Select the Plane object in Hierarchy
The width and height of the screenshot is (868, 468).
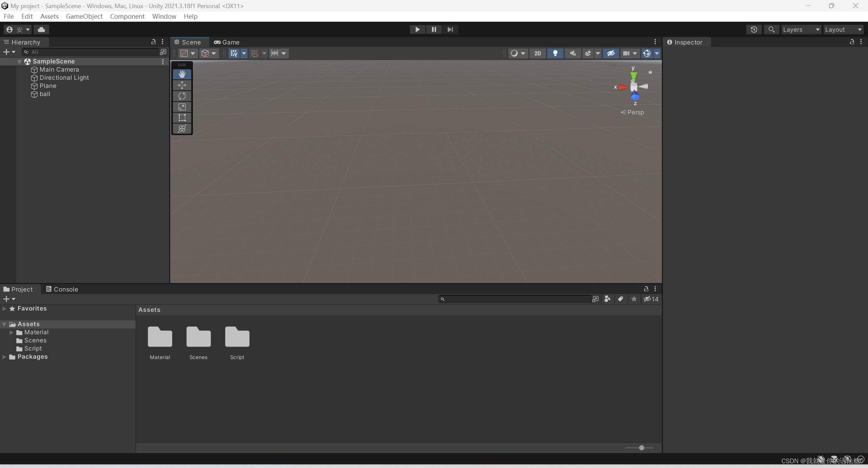coord(48,85)
